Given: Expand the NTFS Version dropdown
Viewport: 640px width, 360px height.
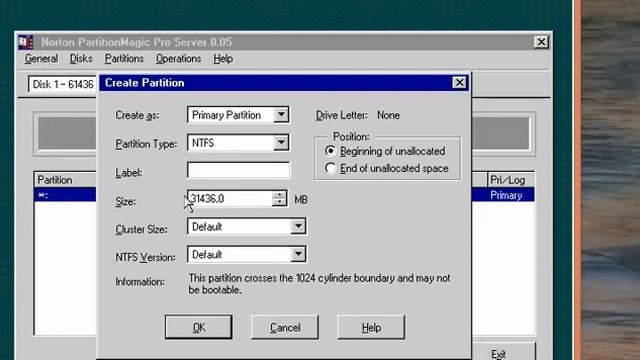Looking at the screenshot, I should point(298,255).
